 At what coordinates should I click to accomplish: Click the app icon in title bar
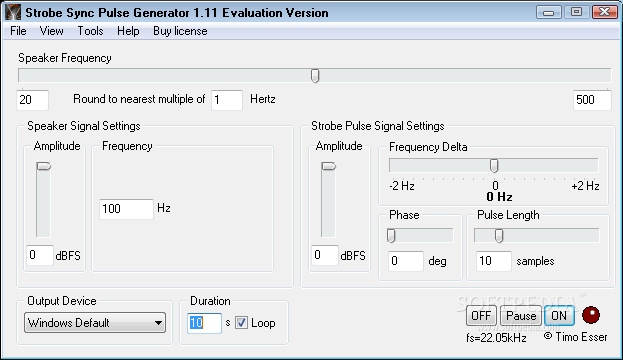click(x=13, y=13)
